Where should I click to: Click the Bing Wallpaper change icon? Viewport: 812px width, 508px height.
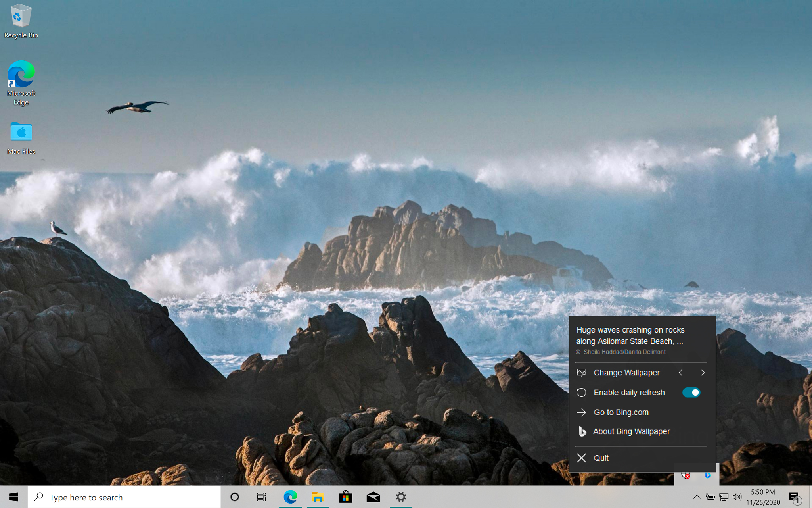(581, 372)
